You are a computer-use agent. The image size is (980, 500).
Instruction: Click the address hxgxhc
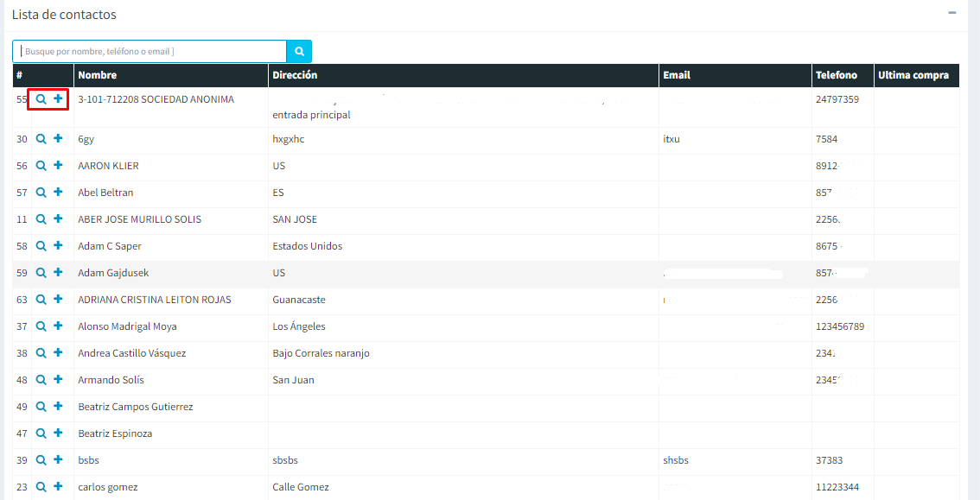click(x=288, y=139)
